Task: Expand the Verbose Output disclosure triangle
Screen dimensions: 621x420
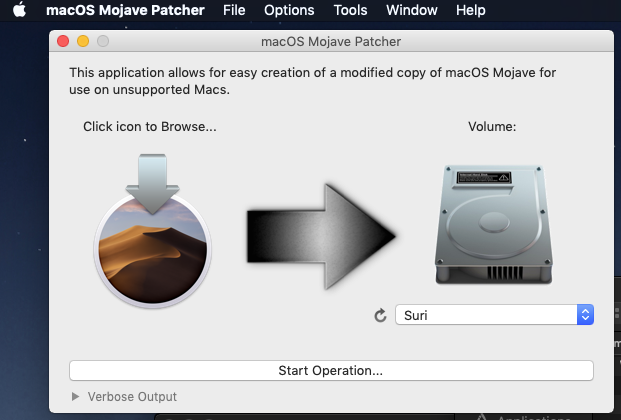Action: (x=75, y=396)
